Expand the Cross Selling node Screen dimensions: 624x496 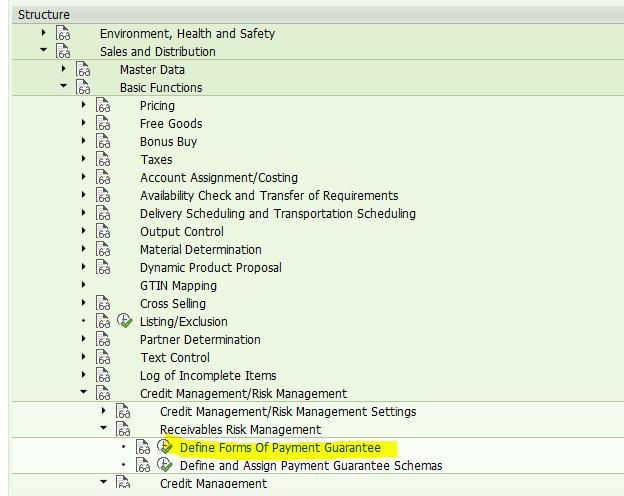pos(83,302)
